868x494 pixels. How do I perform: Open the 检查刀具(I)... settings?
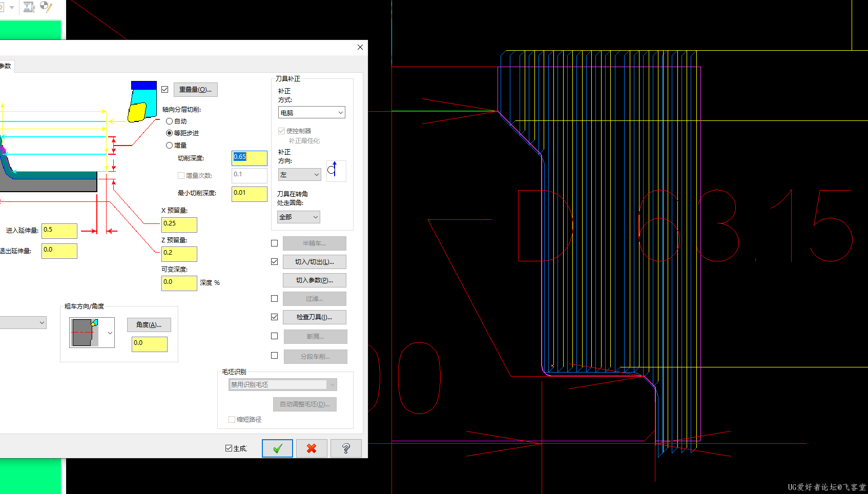tap(315, 317)
